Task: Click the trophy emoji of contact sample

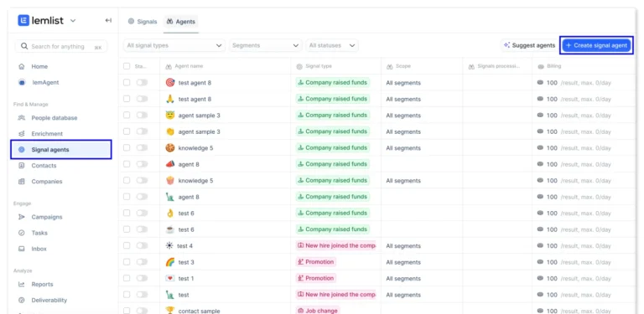Action: (x=170, y=311)
